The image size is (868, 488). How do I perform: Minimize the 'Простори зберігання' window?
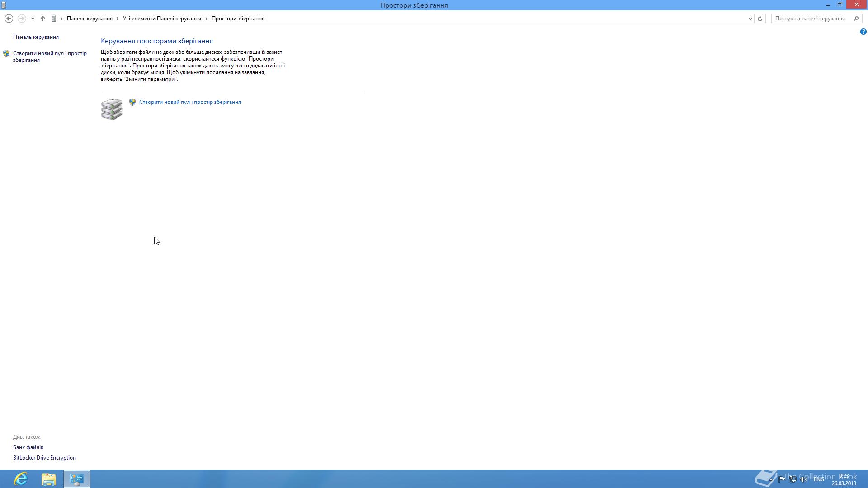click(828, 5)
